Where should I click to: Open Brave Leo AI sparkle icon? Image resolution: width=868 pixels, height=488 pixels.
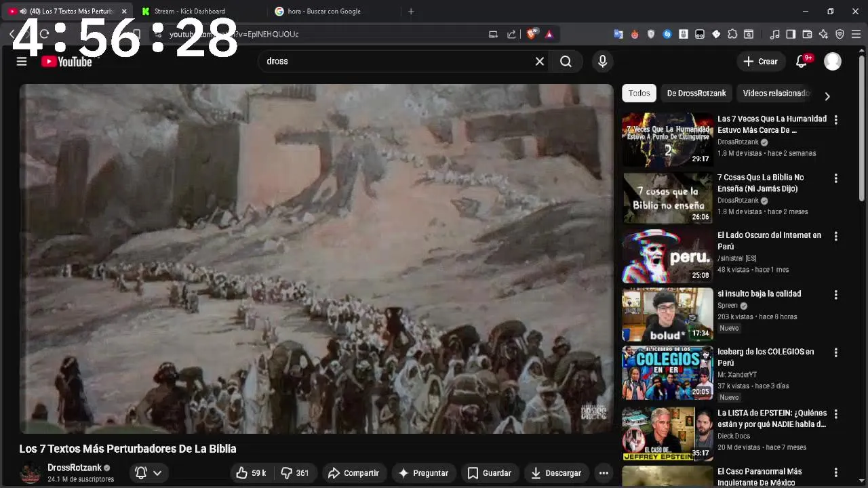pos(823,34)
